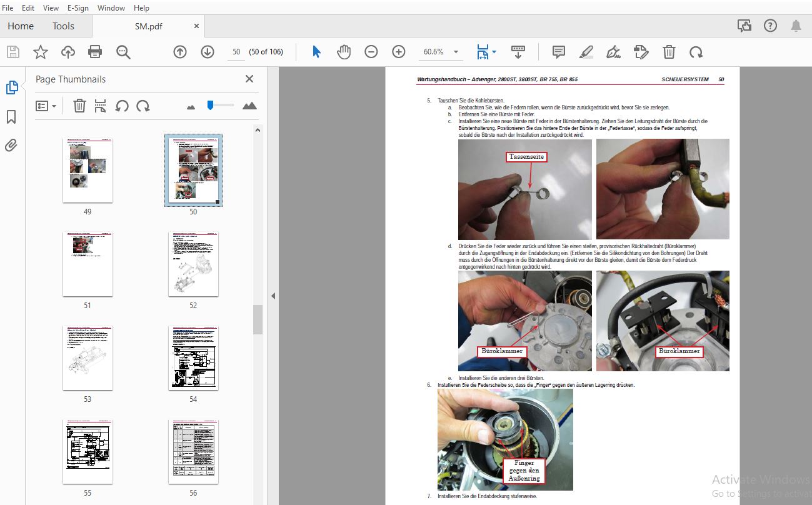This screenshot has height=505, width=812.
Task: Switch to the Tools tab
Action: click(x=63, y=26)
